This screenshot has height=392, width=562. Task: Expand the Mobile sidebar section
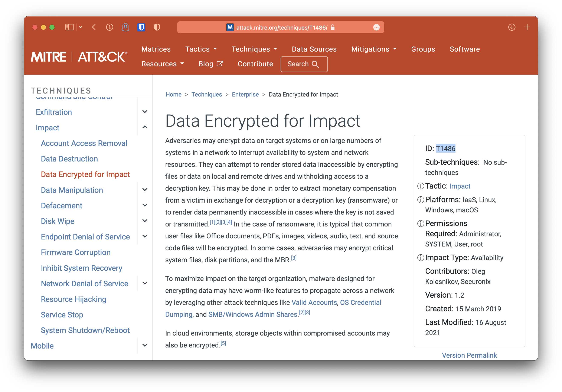point(145,345)
